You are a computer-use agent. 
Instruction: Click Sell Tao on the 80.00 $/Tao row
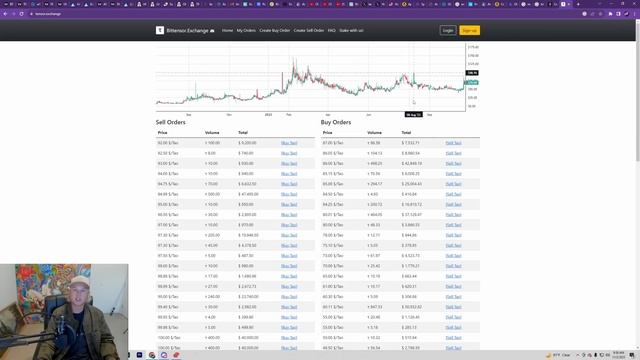point(453,225)
